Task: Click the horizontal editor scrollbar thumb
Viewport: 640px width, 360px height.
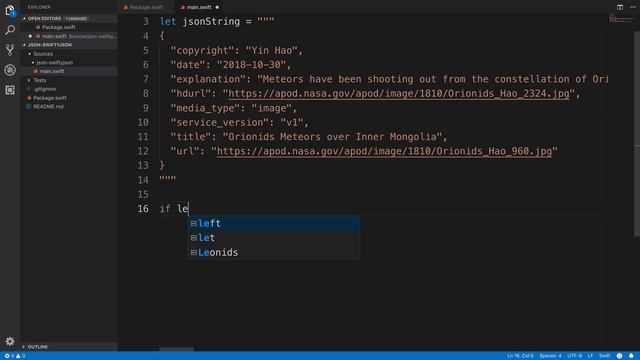Action: [x=176, y=349]
